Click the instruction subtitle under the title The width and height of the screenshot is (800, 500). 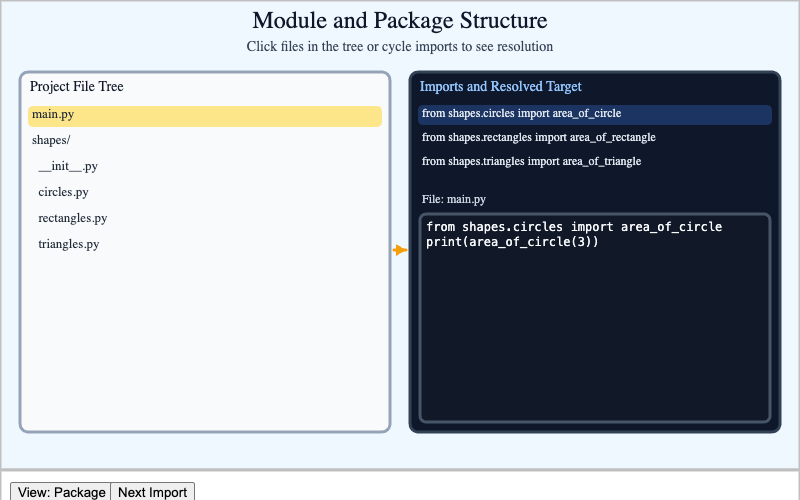tap(400, 46)
